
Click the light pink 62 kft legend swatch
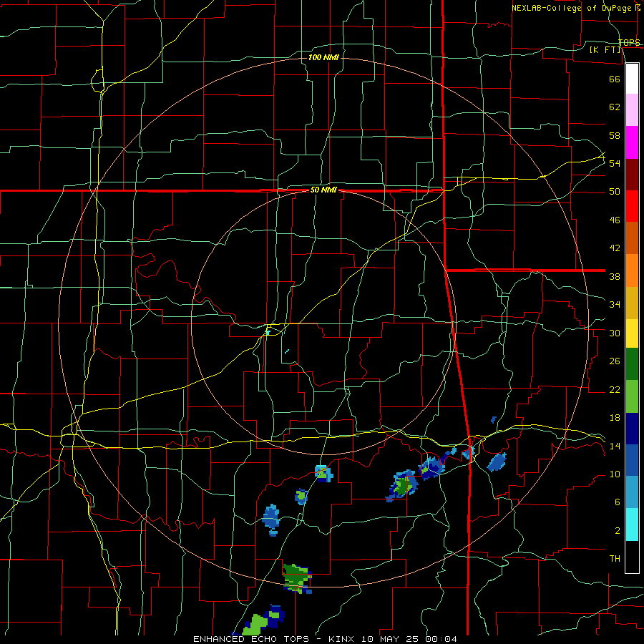coord(632,109)
